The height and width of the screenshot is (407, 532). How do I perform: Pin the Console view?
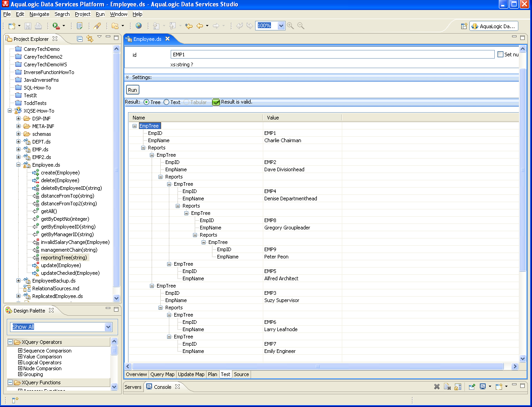(472, 387)
